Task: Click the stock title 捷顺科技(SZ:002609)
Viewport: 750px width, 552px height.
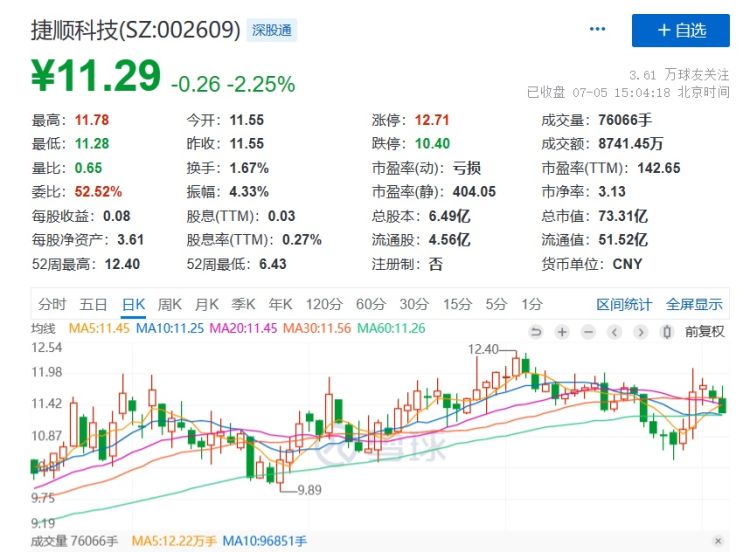Action: pos(136,30)
